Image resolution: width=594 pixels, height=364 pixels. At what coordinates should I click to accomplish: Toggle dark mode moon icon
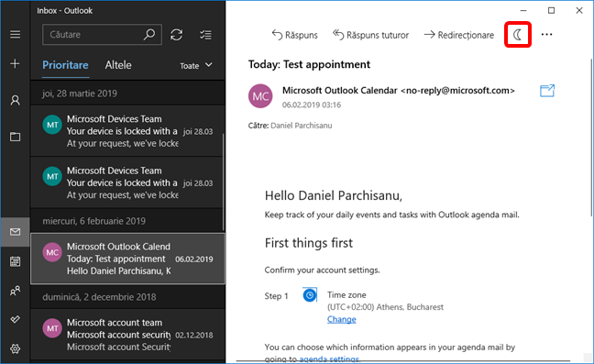point(518,35)
